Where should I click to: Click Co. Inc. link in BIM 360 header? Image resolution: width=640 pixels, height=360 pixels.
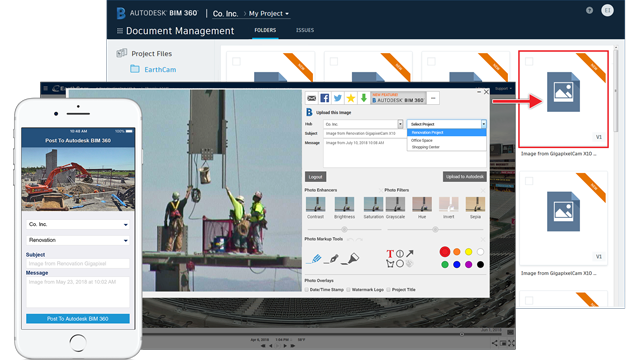[225, 13]
